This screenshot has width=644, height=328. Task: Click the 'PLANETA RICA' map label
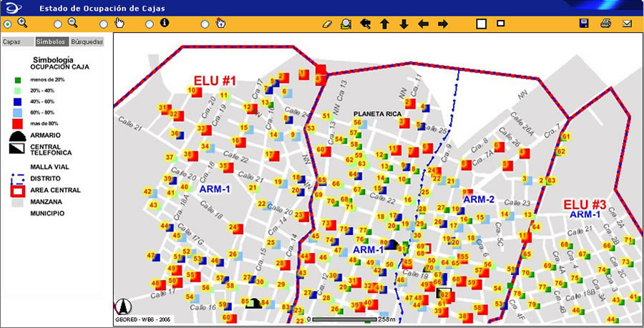pos(377,114)
